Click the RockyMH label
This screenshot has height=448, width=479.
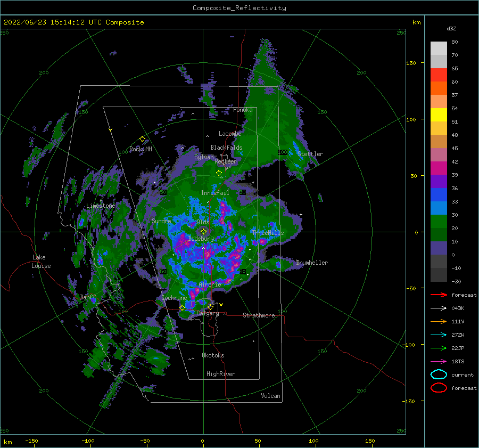click(x=141, y=149)
